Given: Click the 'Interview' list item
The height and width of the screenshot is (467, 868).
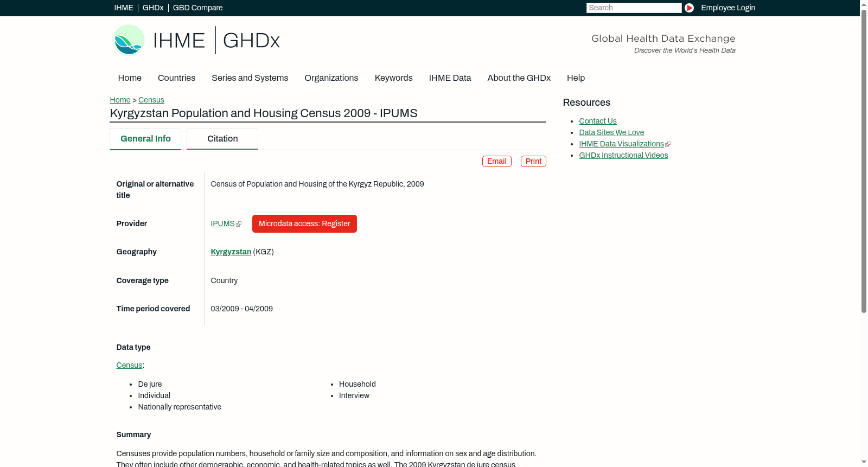Looking at the screenshot, I should tap(354, 395).
